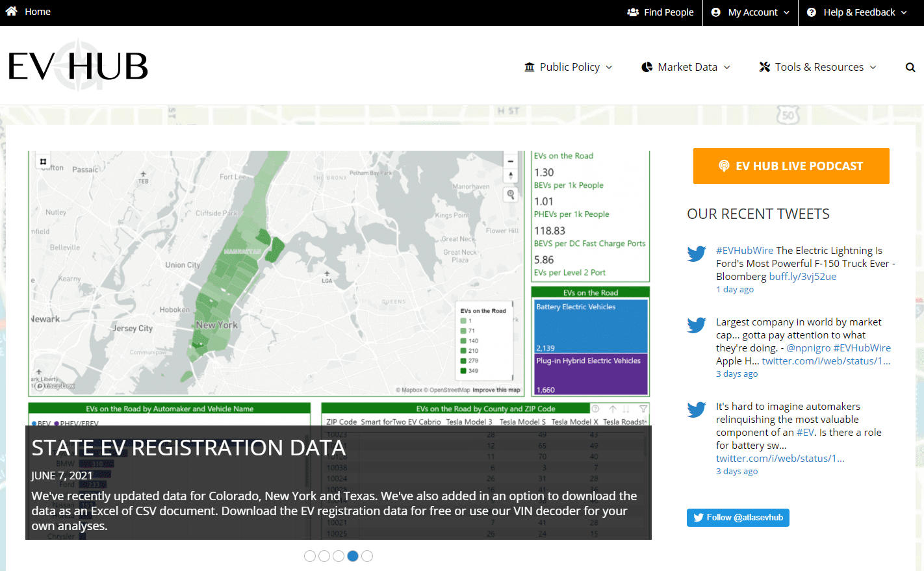Click Twitter bird beside Electric Lightning tweet
This screenshot has height=571, width=924.
click(x=697, y=253)
